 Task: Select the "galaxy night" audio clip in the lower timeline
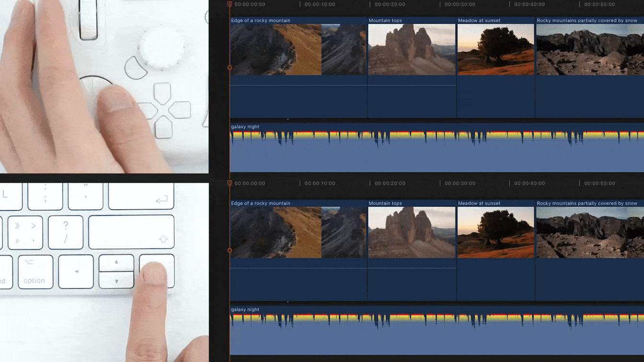click(437, 330)
